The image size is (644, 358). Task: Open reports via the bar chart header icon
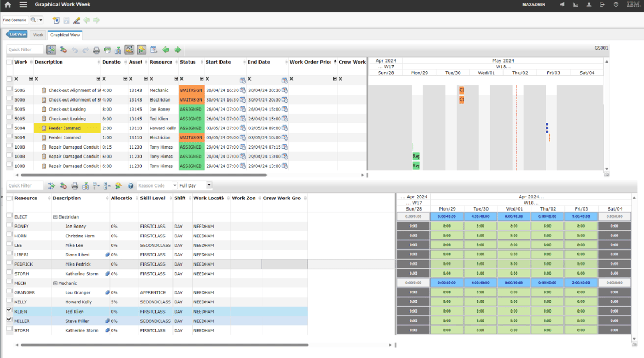point(575,4)
